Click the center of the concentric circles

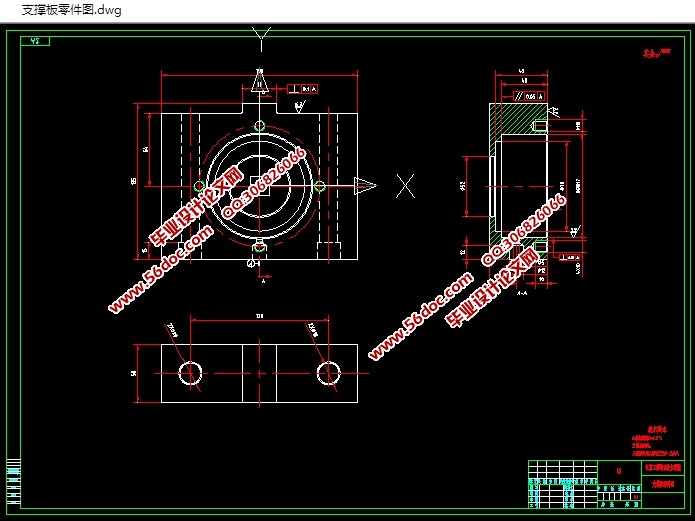pos(259,186)
